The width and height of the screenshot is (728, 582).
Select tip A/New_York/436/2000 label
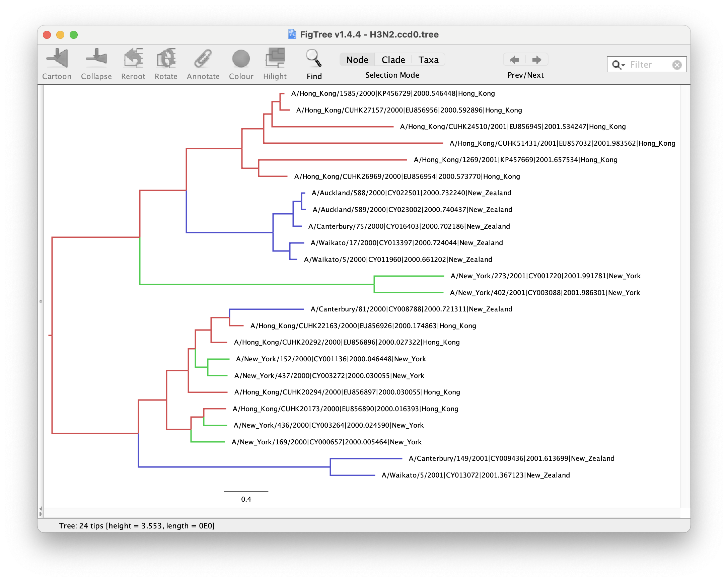[329, 425]
